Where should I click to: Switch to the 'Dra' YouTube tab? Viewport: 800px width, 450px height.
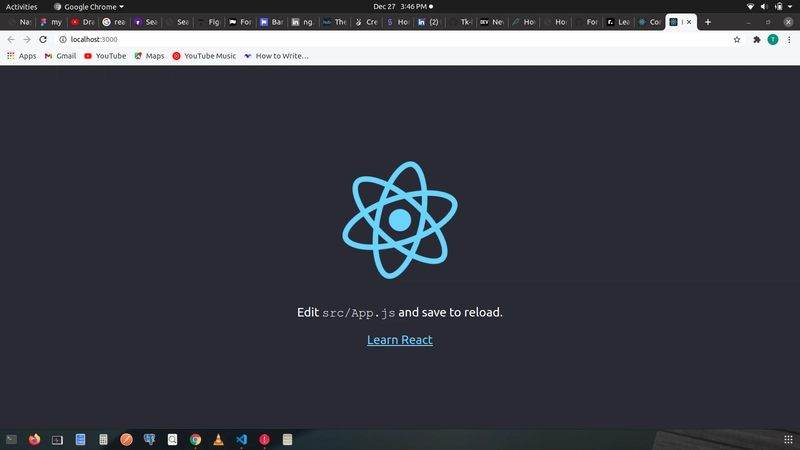[83, 22]
